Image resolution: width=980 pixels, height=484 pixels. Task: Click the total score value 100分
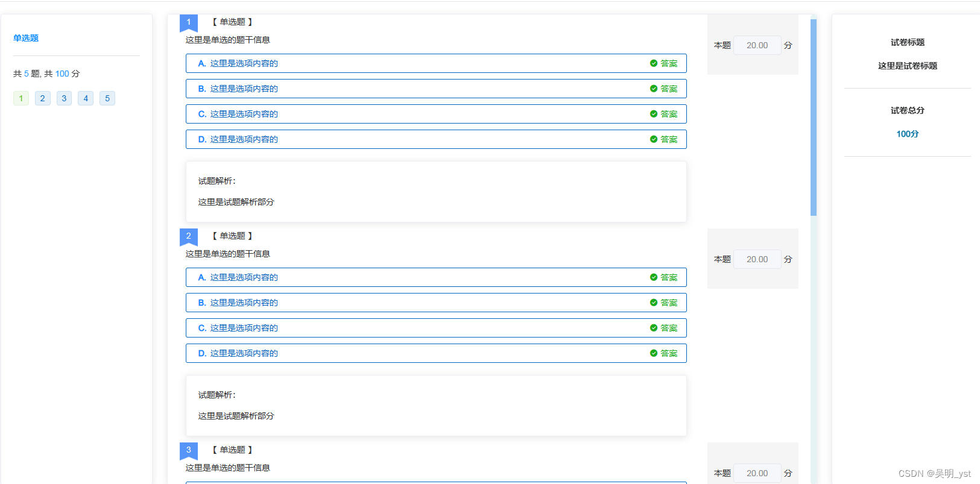click(908, 134)
